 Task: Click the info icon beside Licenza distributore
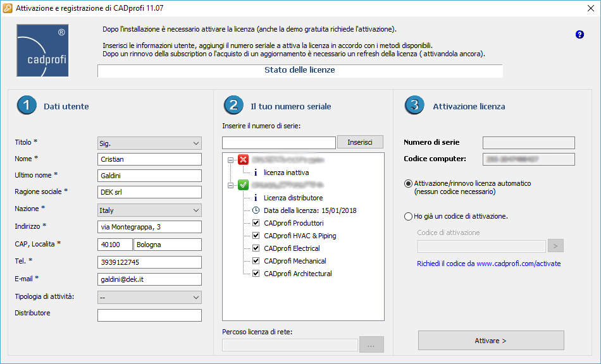click(256, 198)
